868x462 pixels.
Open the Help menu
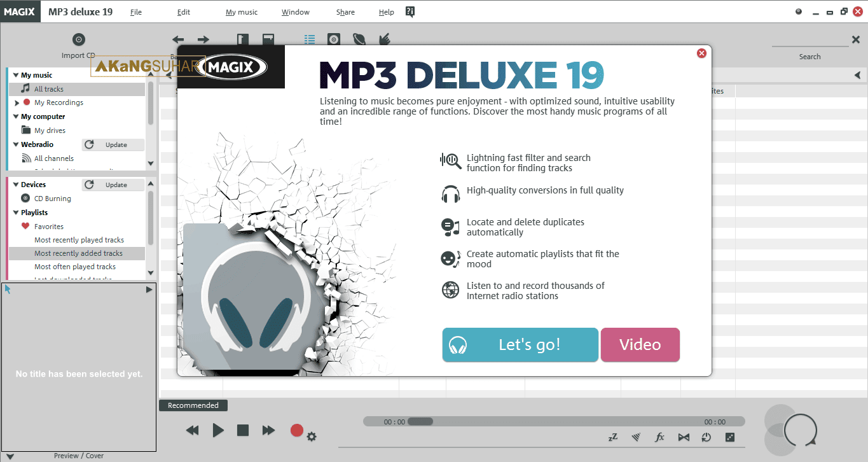tap(387, 12)
